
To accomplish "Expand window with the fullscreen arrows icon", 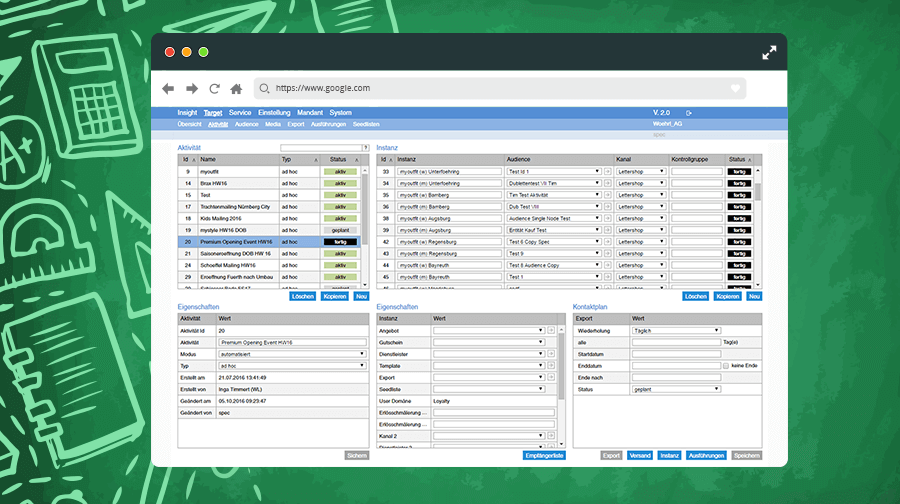I will click(x=769, y=53).
